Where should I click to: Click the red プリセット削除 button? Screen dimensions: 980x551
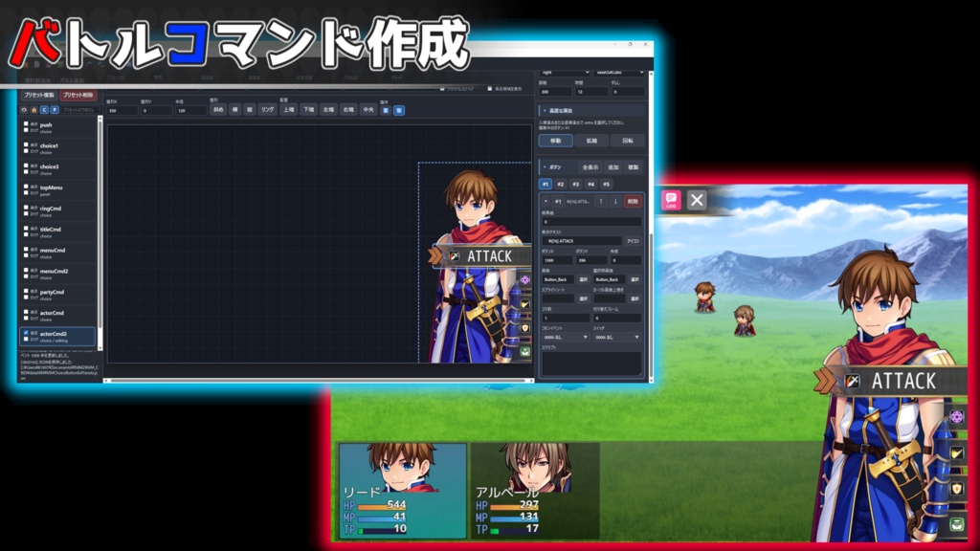click(x=78, y=95)
